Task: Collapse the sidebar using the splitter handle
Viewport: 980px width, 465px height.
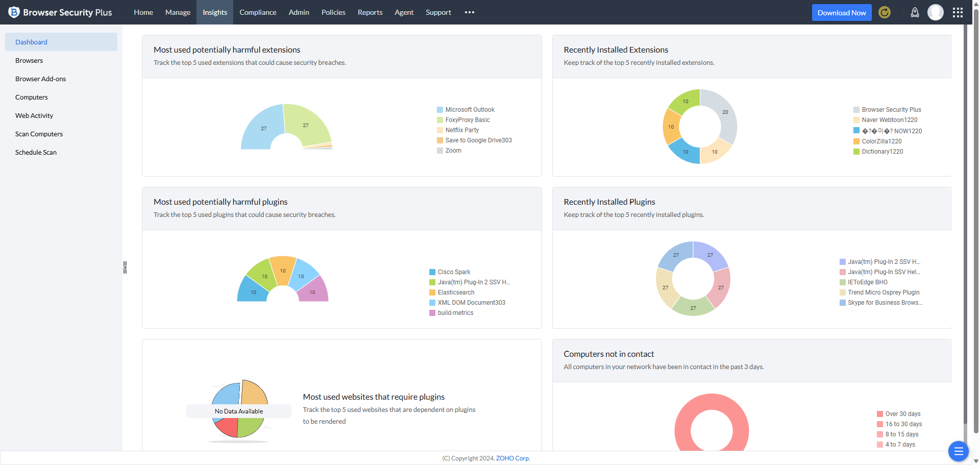Action: point(125,267)
